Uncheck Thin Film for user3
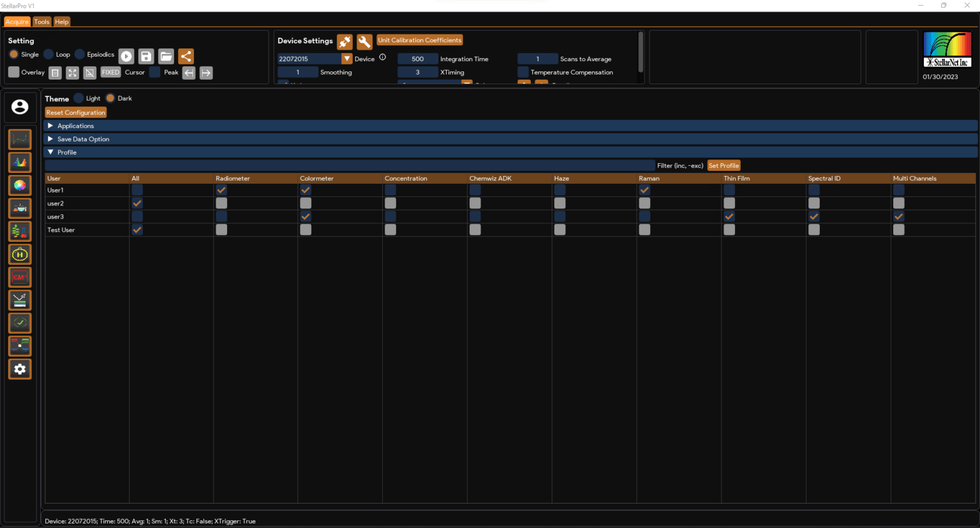Image resolution: width=980 pixels, height=528 pixels. pyautogui.click(x=729, y=216)
